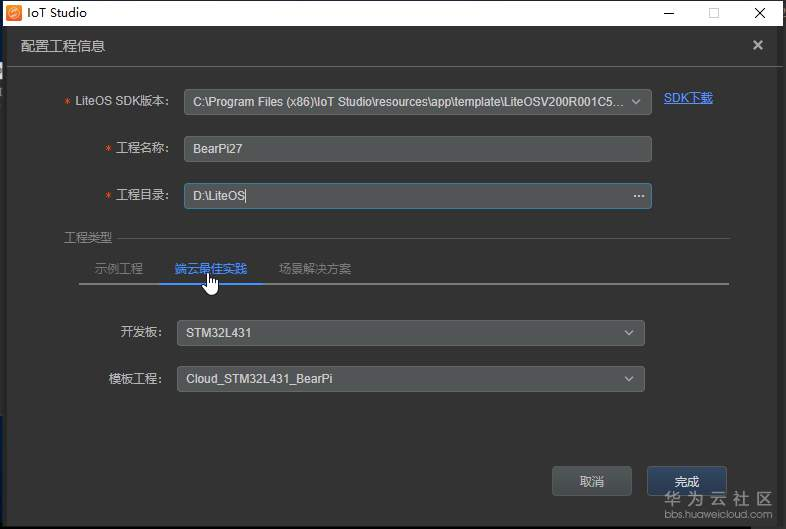Click the SDK下载 link
Viewport: 786px width, 529px height.
tap(688, 98)
